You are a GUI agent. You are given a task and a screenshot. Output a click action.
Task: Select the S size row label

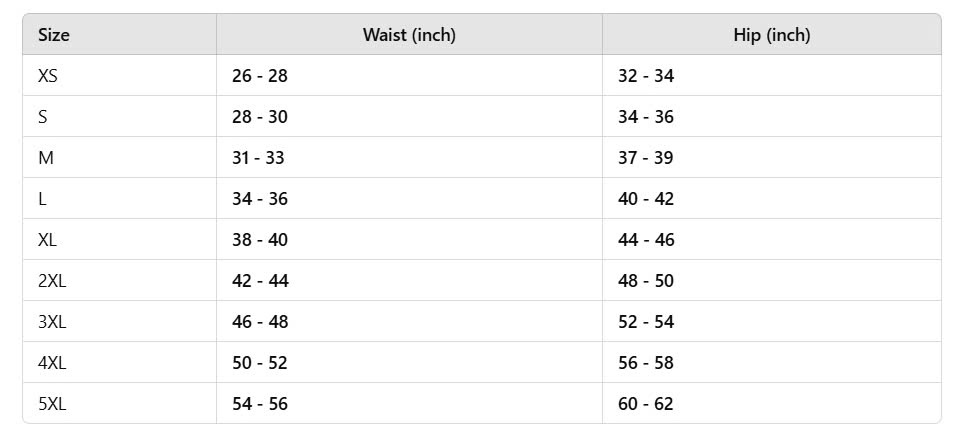[43, 117]
